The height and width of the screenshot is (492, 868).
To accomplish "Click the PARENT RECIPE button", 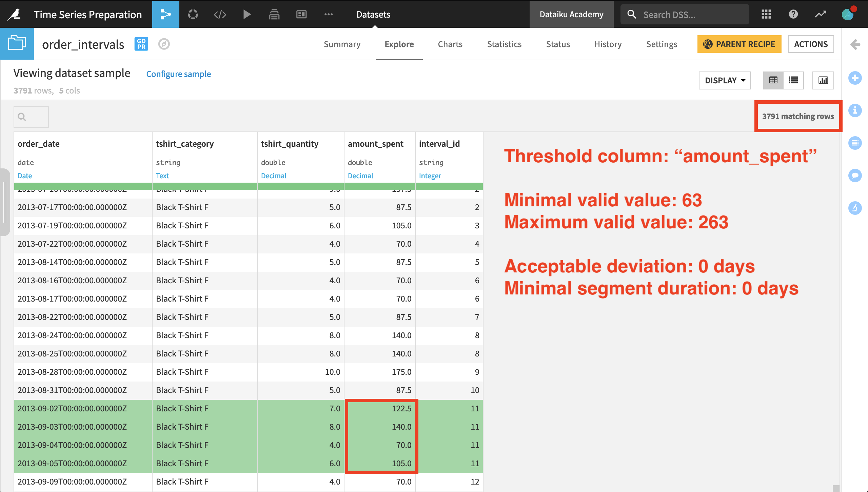I will pyautogui.click(x=739, y=44).
